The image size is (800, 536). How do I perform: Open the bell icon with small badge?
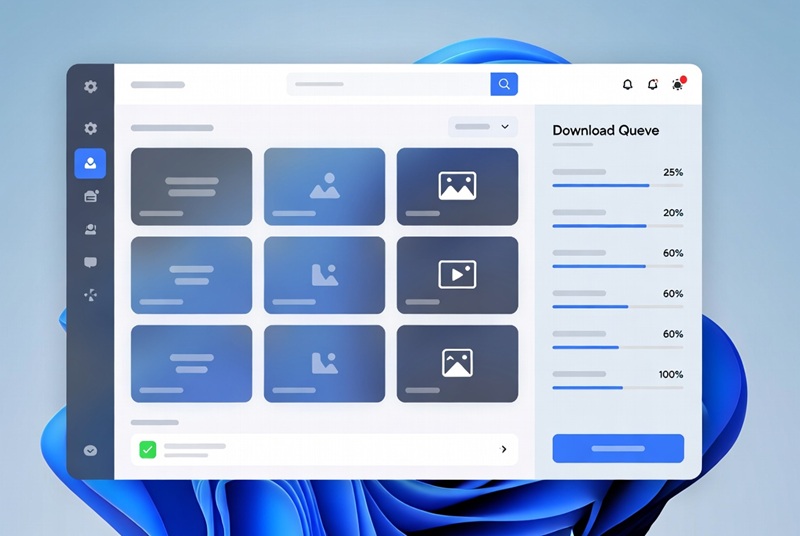(x=653, y=85)
